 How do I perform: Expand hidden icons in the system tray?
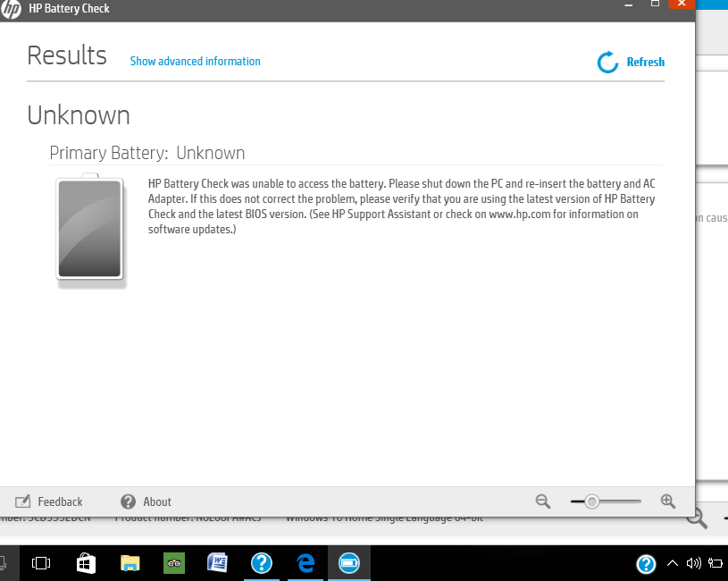[673, 564]
